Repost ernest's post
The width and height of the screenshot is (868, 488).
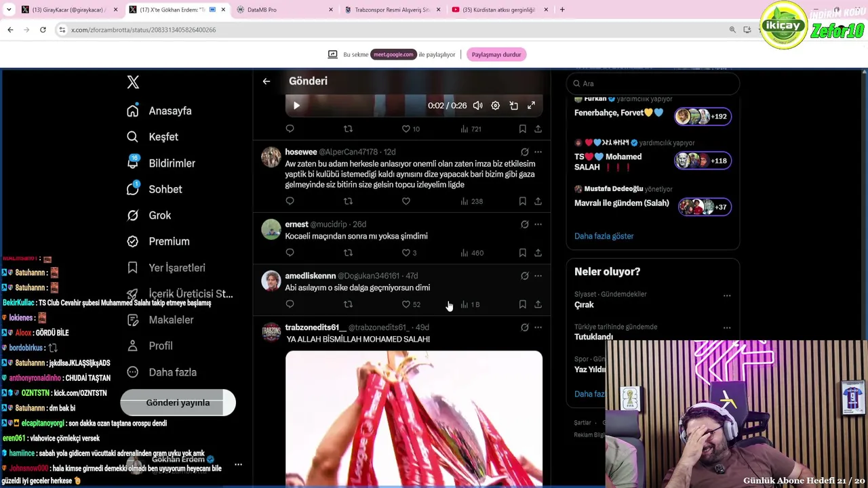[x=348, y=253]
